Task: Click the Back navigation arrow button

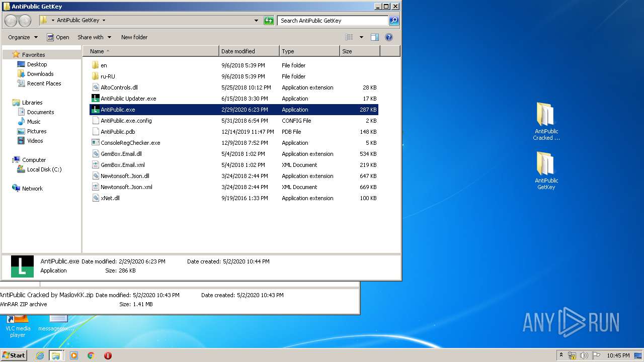Action: coord(11,21)
